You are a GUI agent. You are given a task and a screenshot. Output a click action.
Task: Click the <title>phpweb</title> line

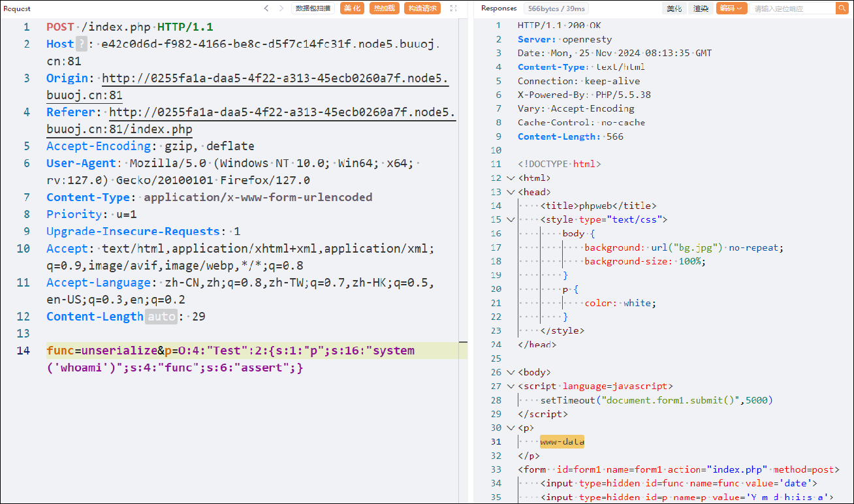[598, 206]
